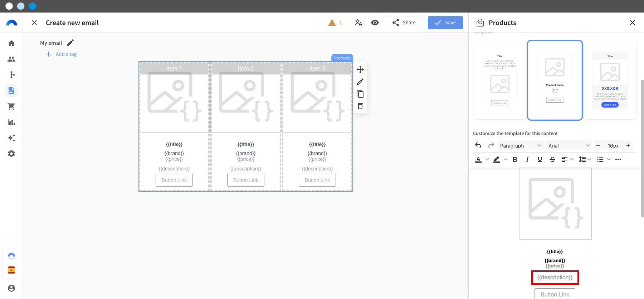Toggle the email preview eye icon
Image resolution: width=644 pixels, height=299 pixels.
click(x=375, y=23)
